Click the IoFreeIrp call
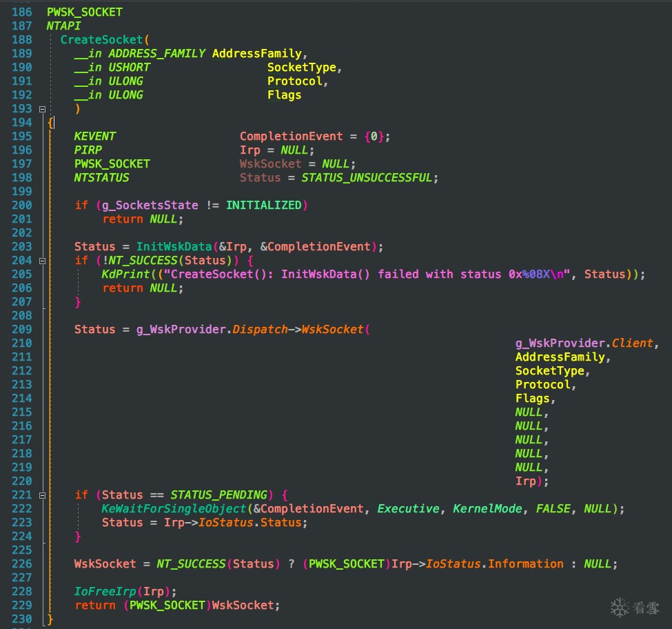This screenshot has height=629, width=672. tap(105, 592)
